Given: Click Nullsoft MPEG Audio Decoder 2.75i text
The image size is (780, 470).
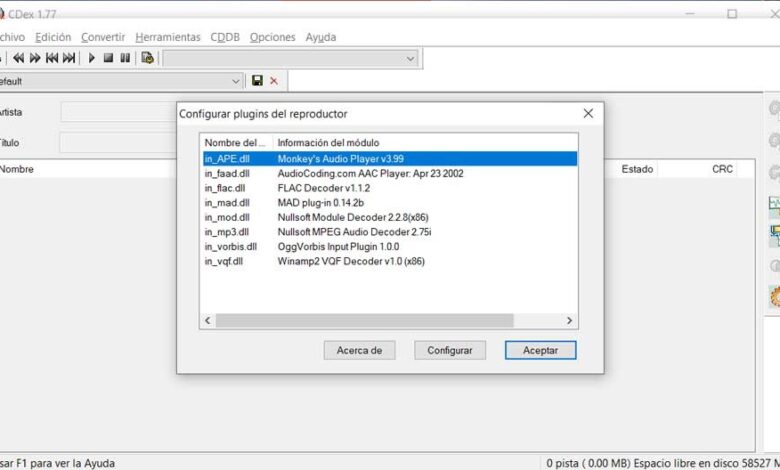Looking at the screenshot, I should point(355,232).
